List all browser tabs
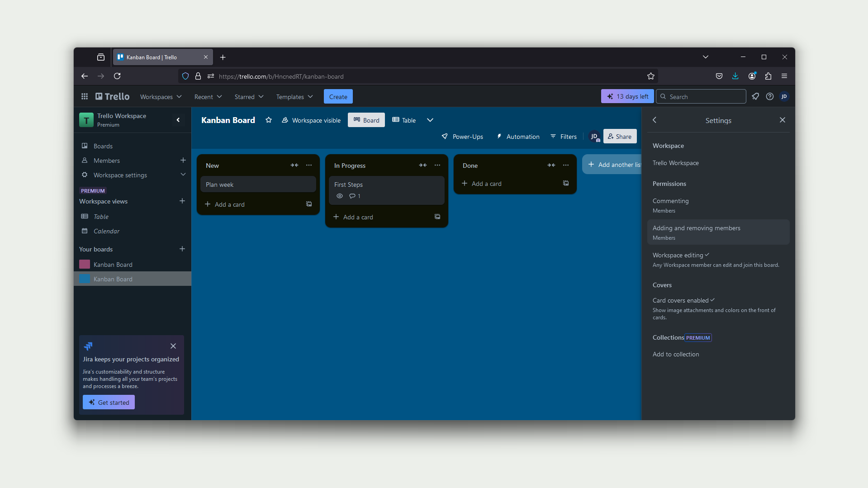The image size is (868, 488). click(x=706, y=57)
